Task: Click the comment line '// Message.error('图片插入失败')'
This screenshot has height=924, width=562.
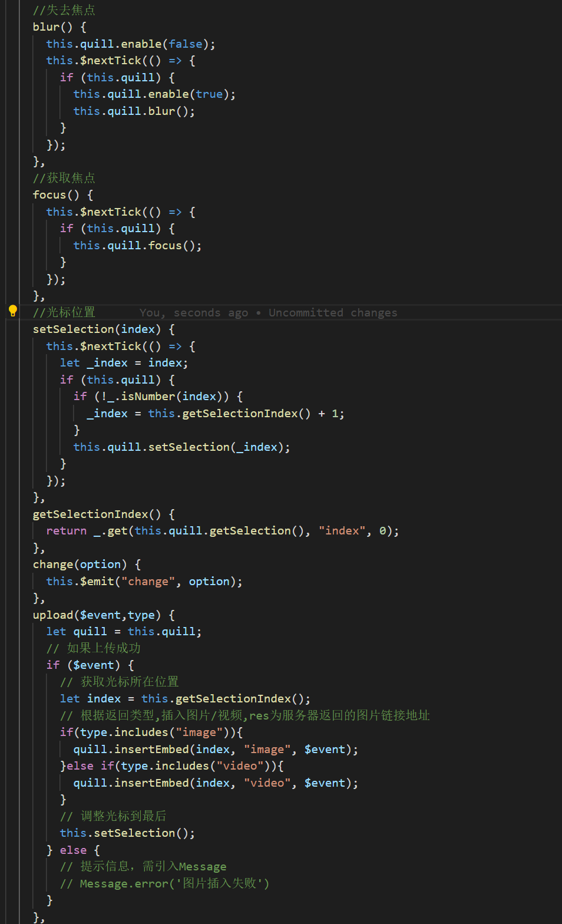Action: pyautogui.click(x=164, y=884)
